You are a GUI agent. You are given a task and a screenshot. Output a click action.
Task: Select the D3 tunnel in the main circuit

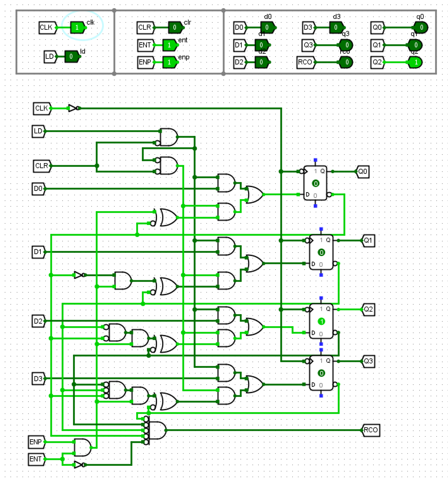click(39, 378)
